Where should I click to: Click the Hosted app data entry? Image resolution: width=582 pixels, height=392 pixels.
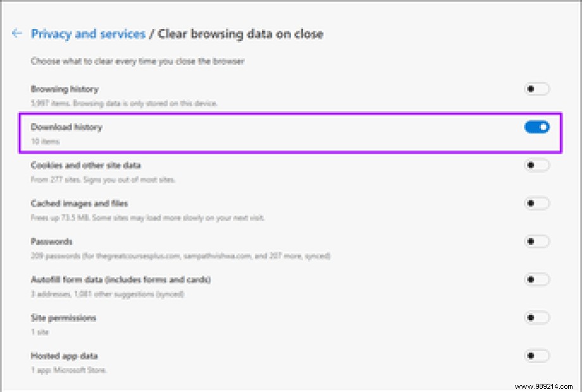point(65,355)
